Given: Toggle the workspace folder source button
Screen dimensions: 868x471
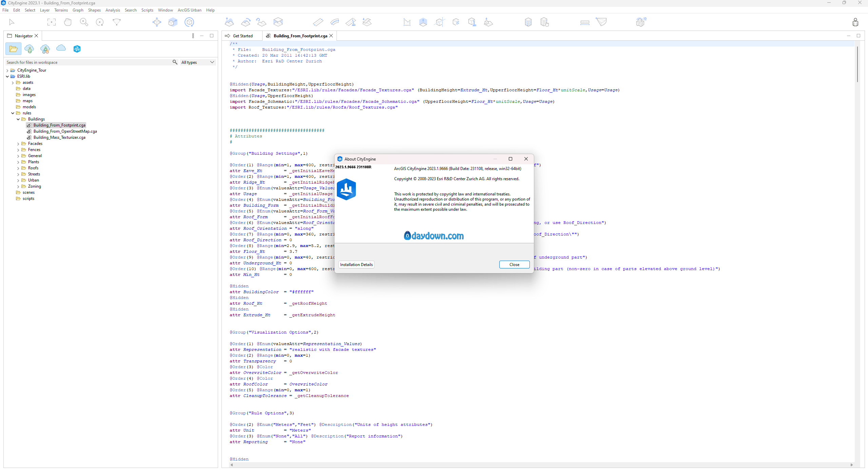Looking at the screenshot, I should click(x=13, y=49).
